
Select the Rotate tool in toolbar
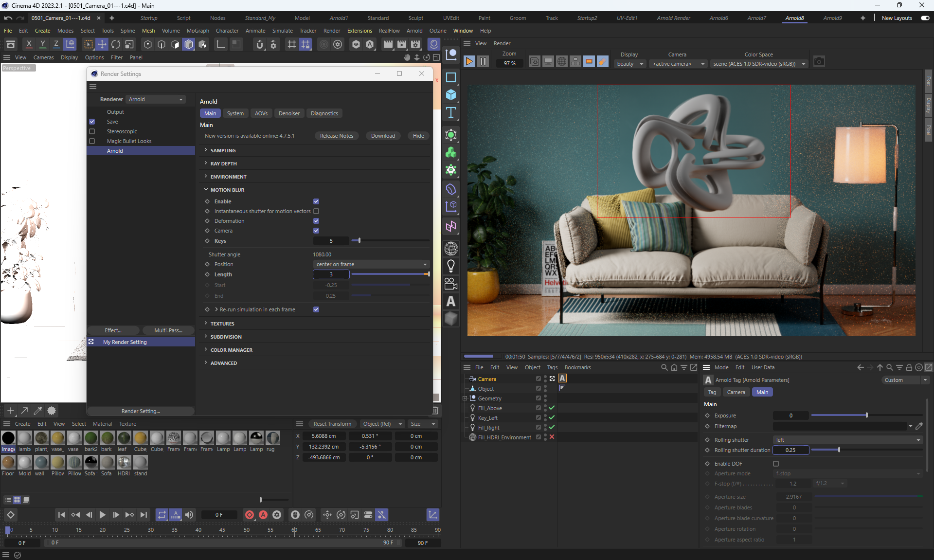[x=116, y=45]
